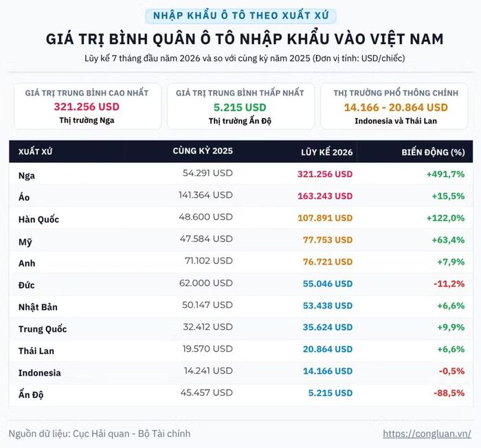The width and height of the screenshot is (481, 448).
Task: Select the CÙNG KỲ 2025 column header
Action: [203, 151]
